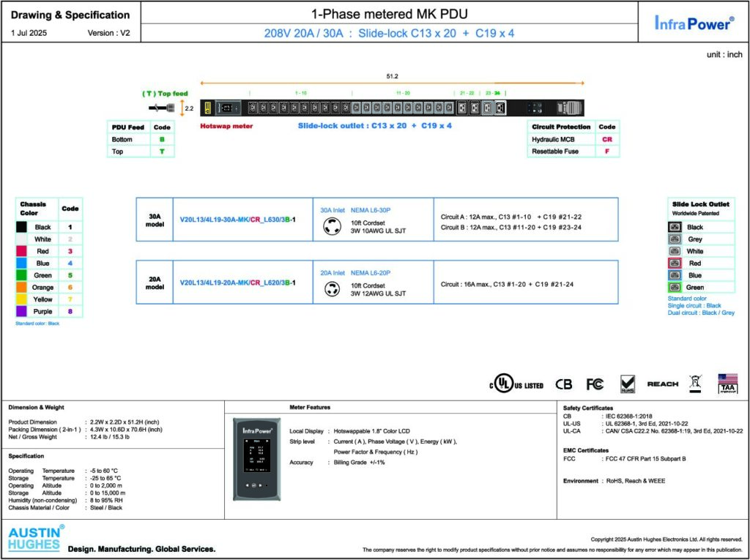This screenshot has height=560, width=750.
Task: Click the 'Billing Grade +/-1%' accuracy value
Action: coord(359,463)
